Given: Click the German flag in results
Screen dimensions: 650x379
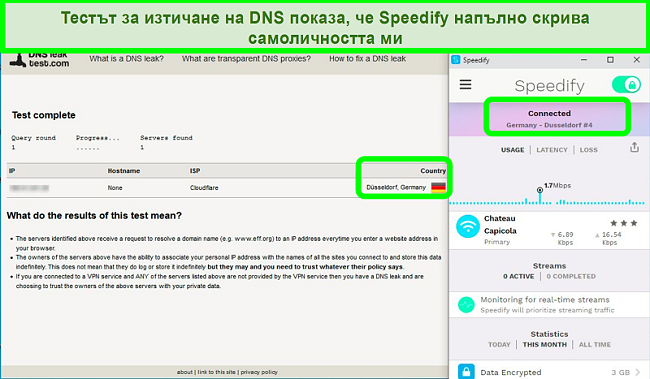Looking at the screenshot, I should [438, 187].
